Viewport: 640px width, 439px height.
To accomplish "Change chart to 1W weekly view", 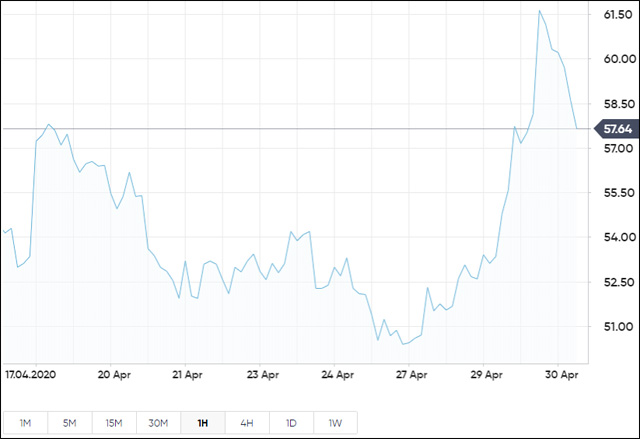I will (x=335, y=423).
